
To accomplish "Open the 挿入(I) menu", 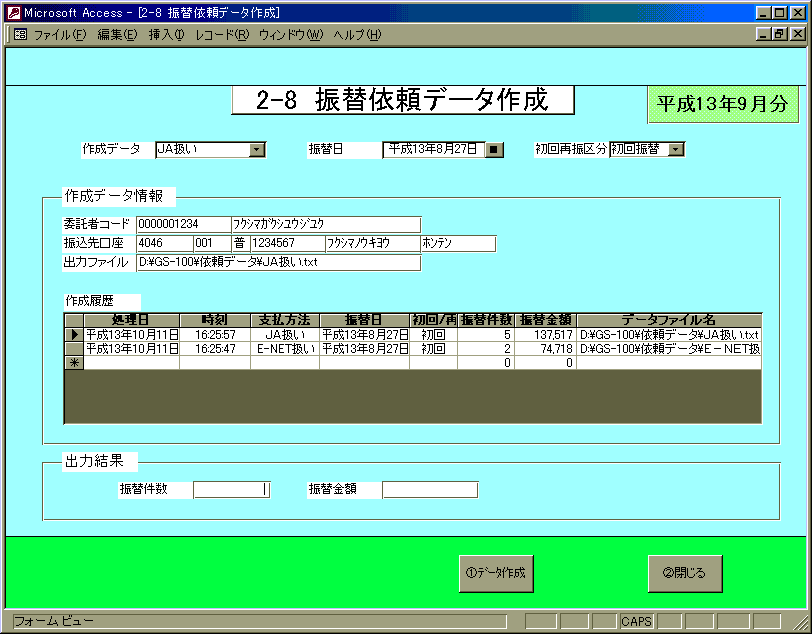I will tap(166, 35).
